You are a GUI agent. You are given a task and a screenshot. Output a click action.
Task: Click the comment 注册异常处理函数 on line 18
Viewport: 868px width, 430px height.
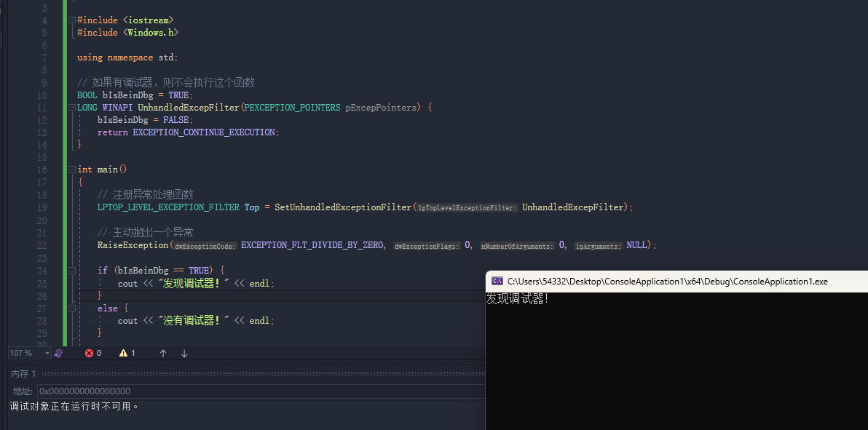(145, 194)
